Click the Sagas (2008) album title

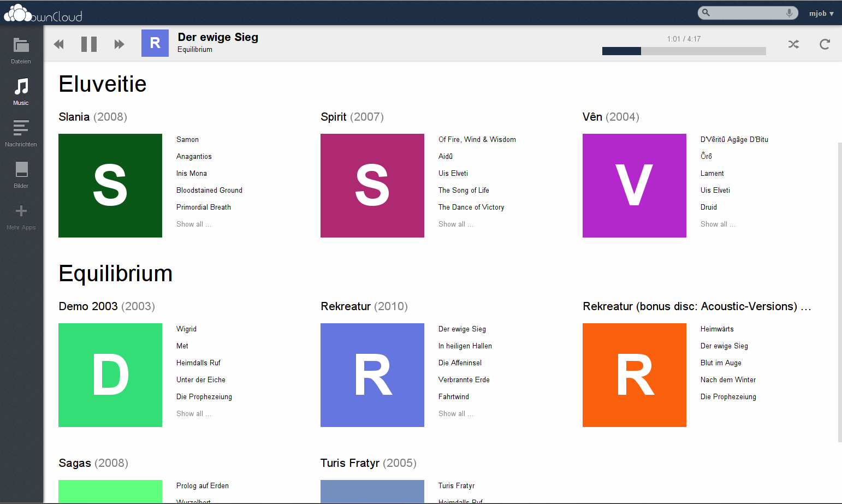point(93,463)
